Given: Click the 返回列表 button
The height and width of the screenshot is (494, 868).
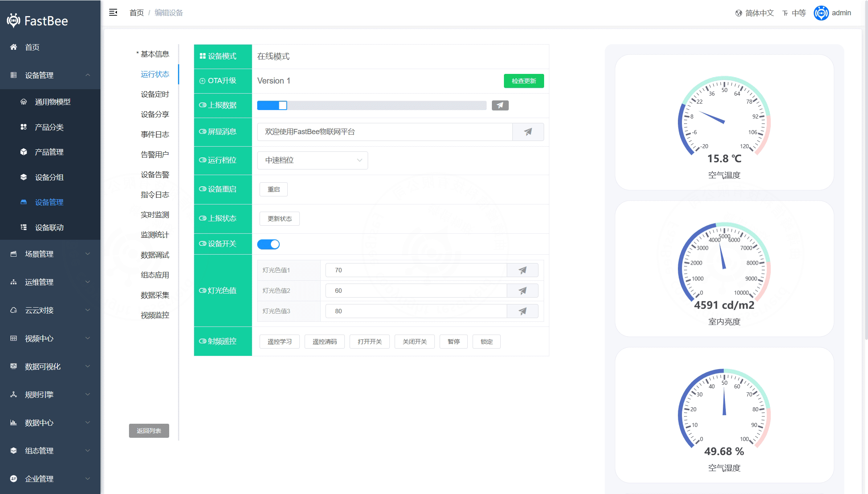Looking at the screenshot, I should click(149, 431).
